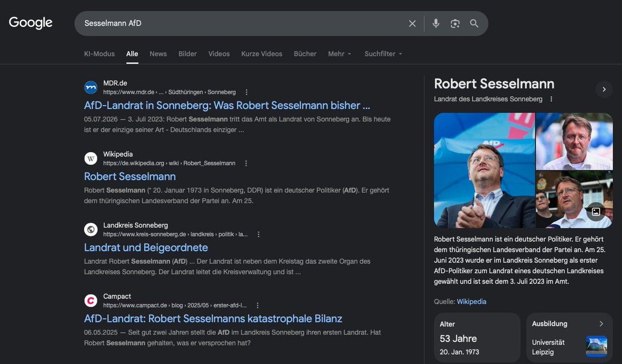The image size is (622, 364).
Task: Open the Bilder tab
Action: (188, 54)
